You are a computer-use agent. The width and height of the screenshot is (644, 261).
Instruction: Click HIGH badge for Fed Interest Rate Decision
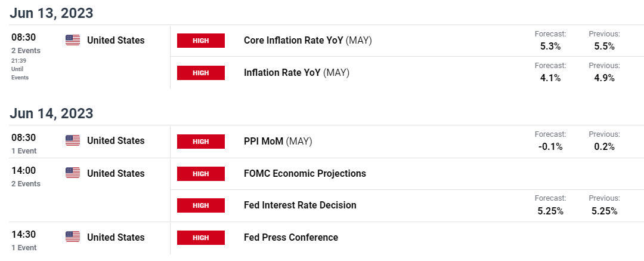(201, 205)
